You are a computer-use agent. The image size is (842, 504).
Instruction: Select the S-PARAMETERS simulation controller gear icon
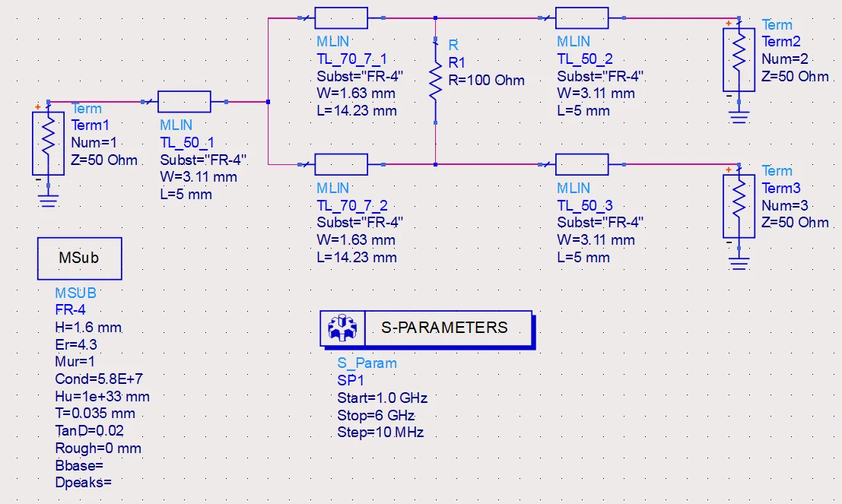tap(342, 328)
